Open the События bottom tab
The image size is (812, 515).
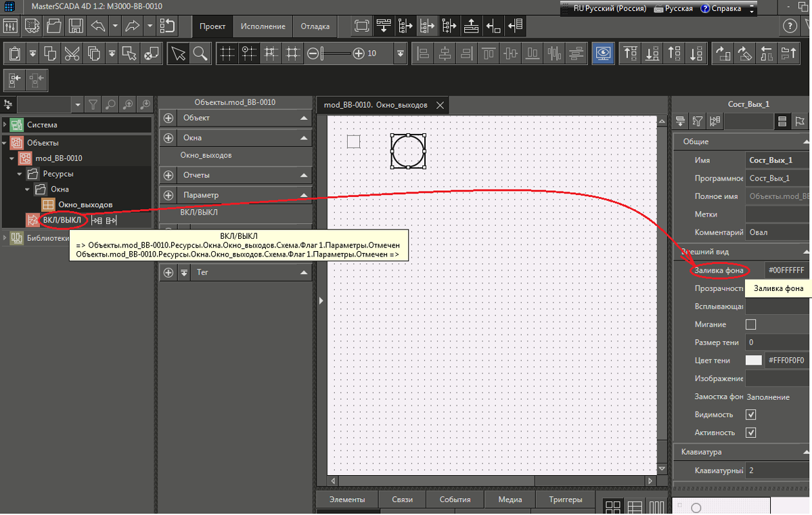tap(455, 499)
